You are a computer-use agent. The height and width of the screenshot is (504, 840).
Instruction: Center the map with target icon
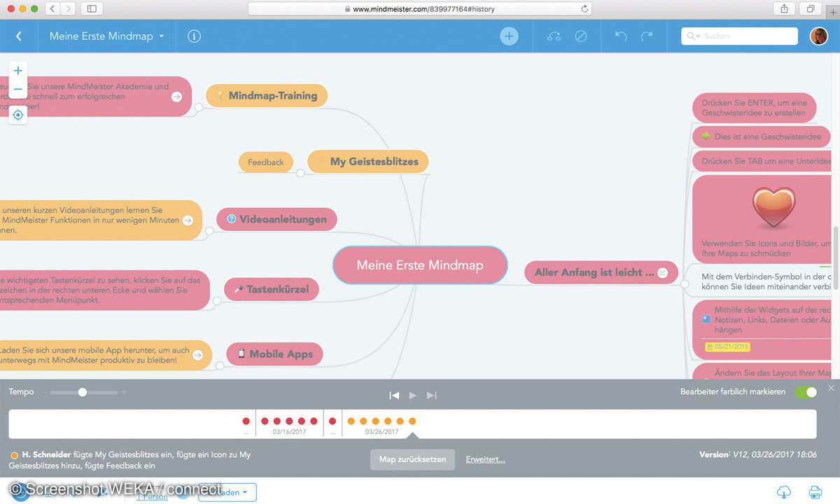tap(18, 115)
